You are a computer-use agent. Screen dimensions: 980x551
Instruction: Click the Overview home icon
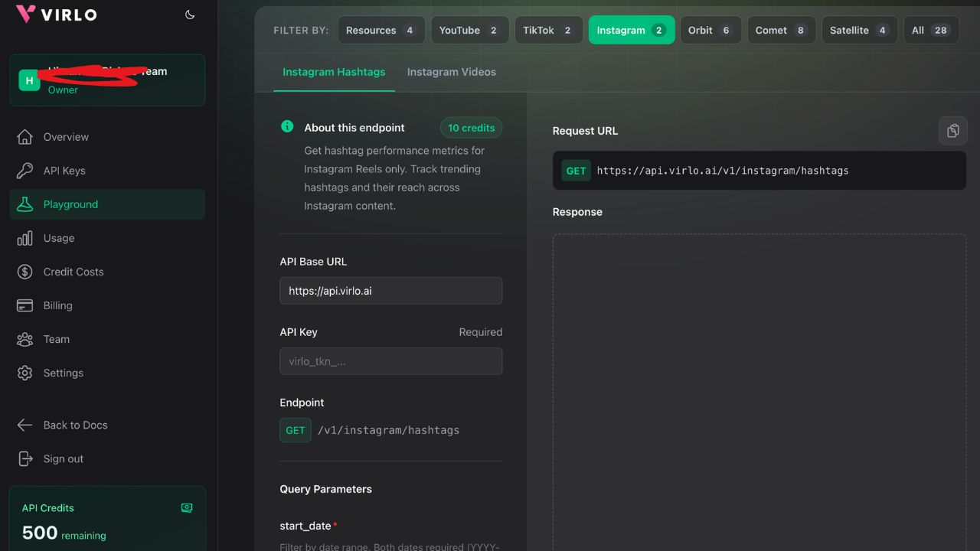point(25,137)
